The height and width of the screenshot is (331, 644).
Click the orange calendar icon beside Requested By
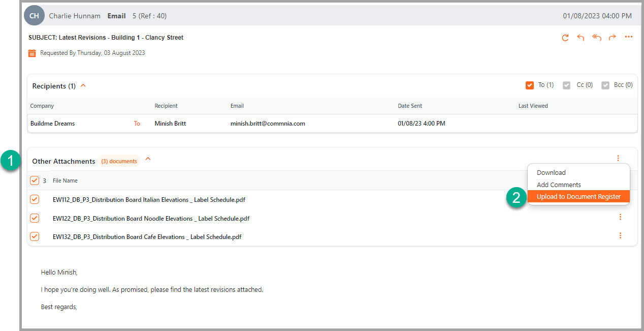click(x=32, y=53)
